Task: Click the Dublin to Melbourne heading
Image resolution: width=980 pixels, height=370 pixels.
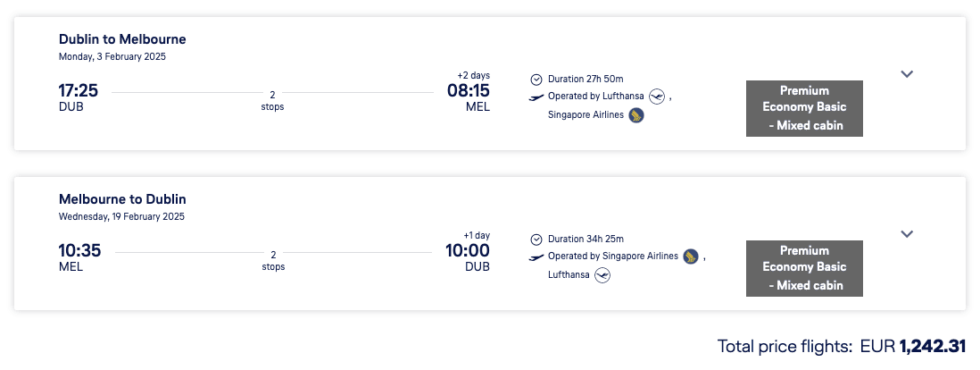Action: click(x=122, y=39)
